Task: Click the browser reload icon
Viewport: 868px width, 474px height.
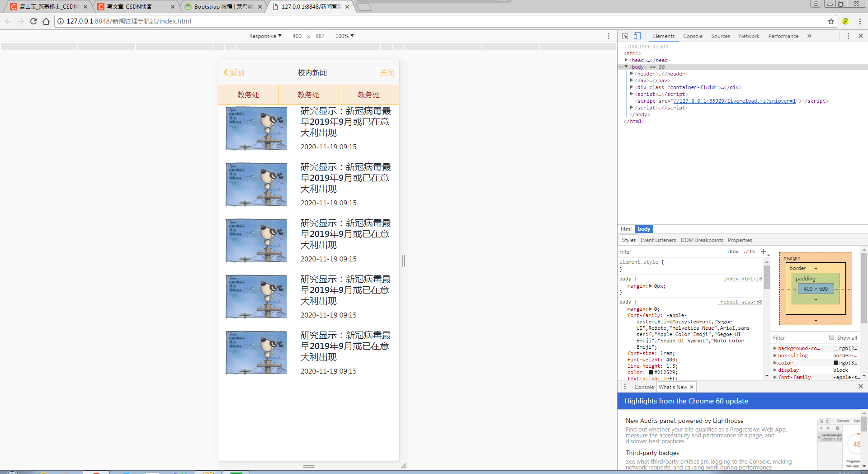Action: click(33, 21)
